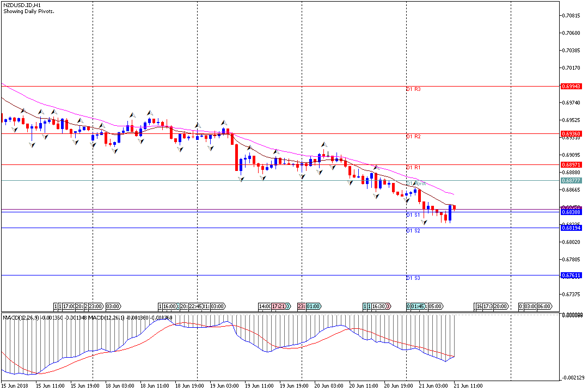The height and width of the screenshot is (392, 588).
Task: Select the blue 0.67611 S3 price tag
Action: [x=571, y=275]
